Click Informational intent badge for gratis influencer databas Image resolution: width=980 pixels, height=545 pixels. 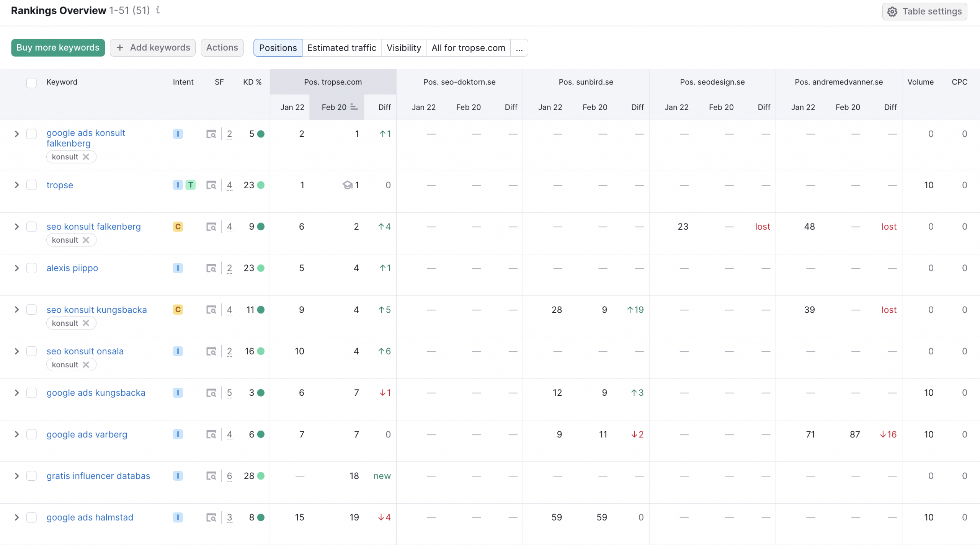(178, 476)
